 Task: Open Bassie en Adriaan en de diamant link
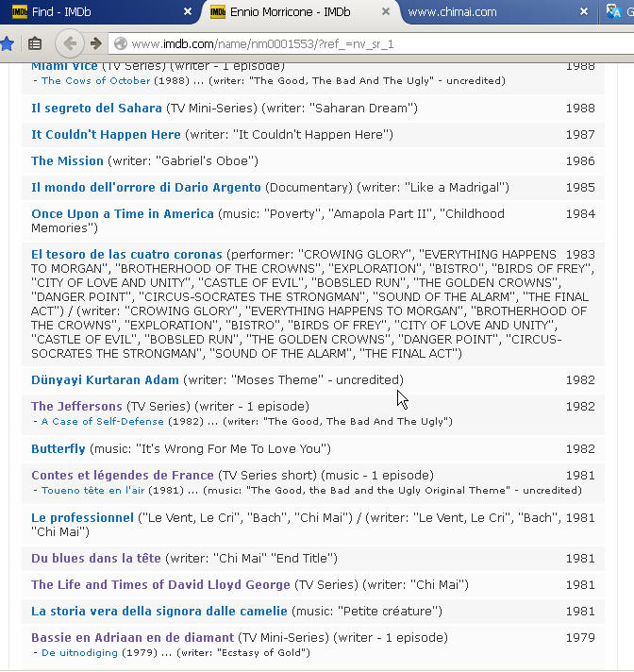pyautogui.click(x=132, y=638)
